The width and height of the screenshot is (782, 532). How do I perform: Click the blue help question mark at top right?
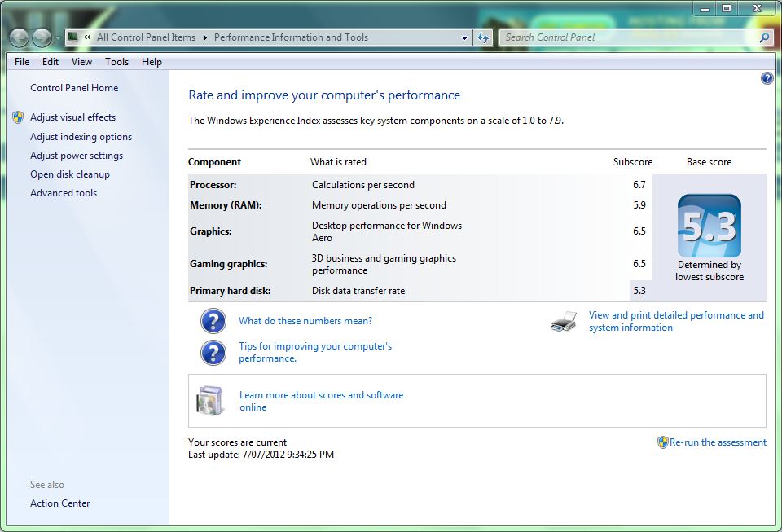(767, 78)
